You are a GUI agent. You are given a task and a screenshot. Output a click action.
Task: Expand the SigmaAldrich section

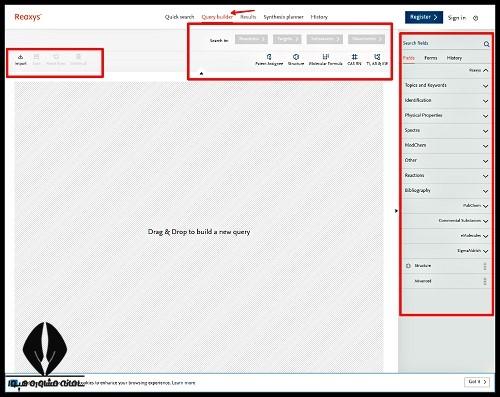click(446, 251)
